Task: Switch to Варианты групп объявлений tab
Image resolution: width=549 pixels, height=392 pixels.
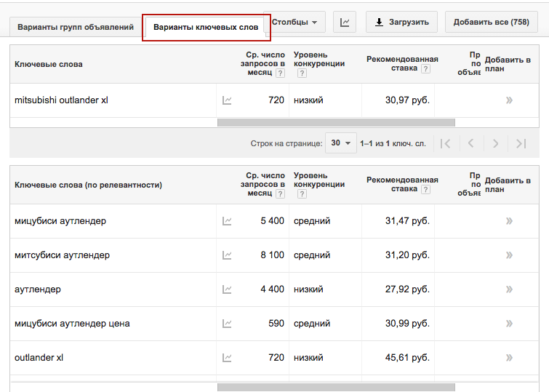Action: [76, 27]
